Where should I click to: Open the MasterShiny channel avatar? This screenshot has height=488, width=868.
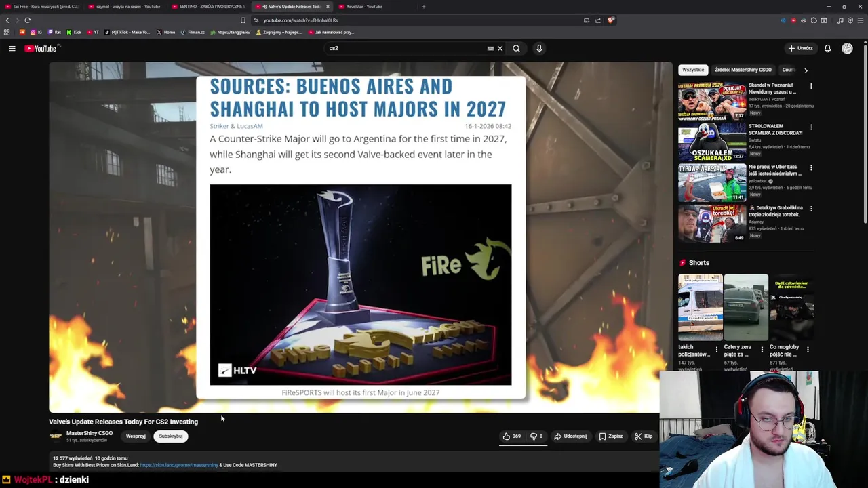click(56, 436)
